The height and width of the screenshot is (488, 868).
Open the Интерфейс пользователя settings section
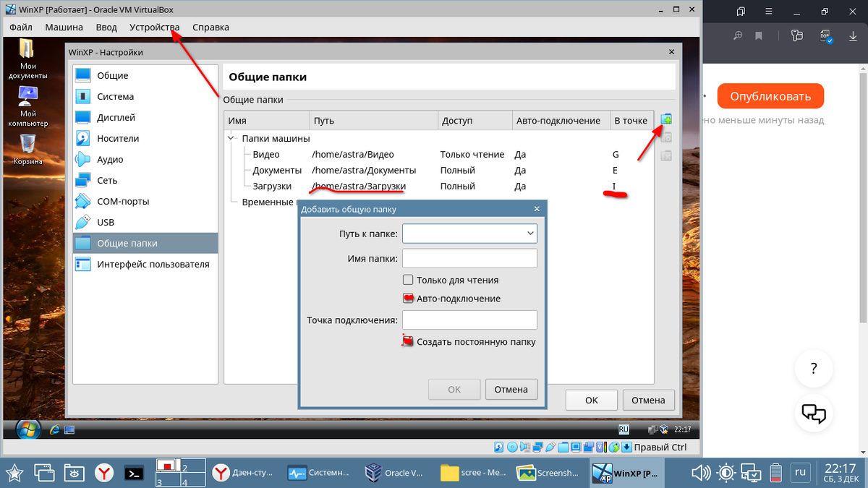[145, 264]
